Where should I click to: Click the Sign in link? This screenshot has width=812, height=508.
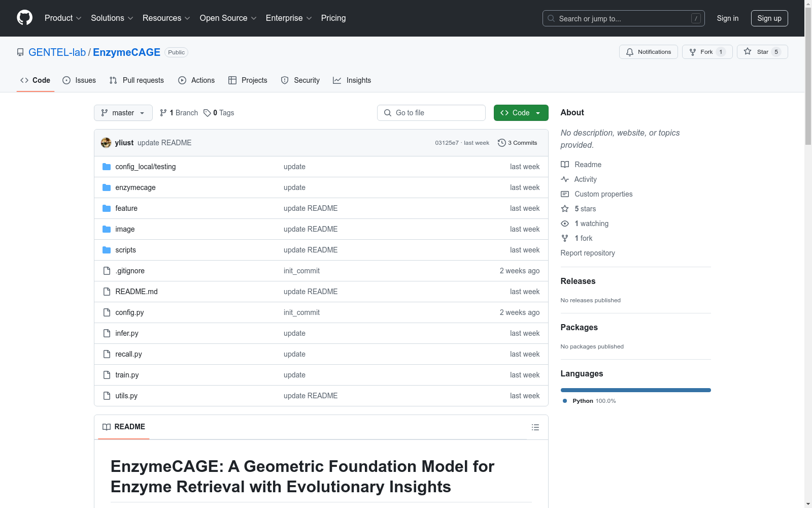[728, 18]
